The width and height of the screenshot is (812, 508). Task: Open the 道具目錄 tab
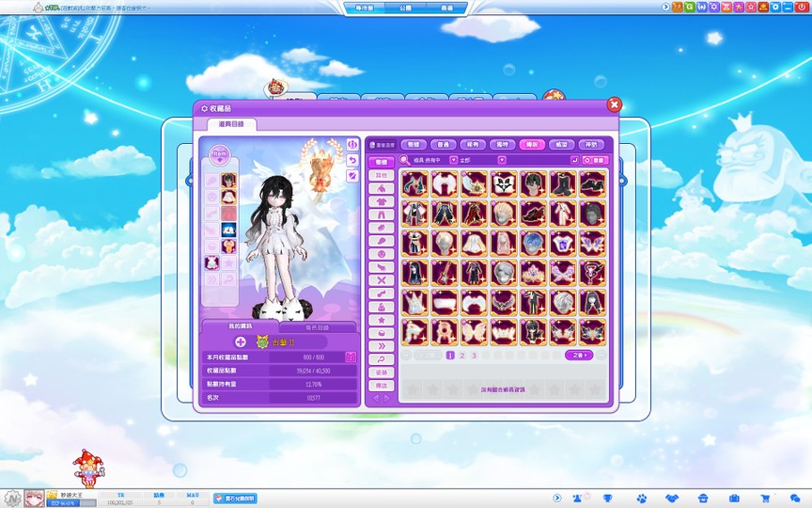coord(231,124)
